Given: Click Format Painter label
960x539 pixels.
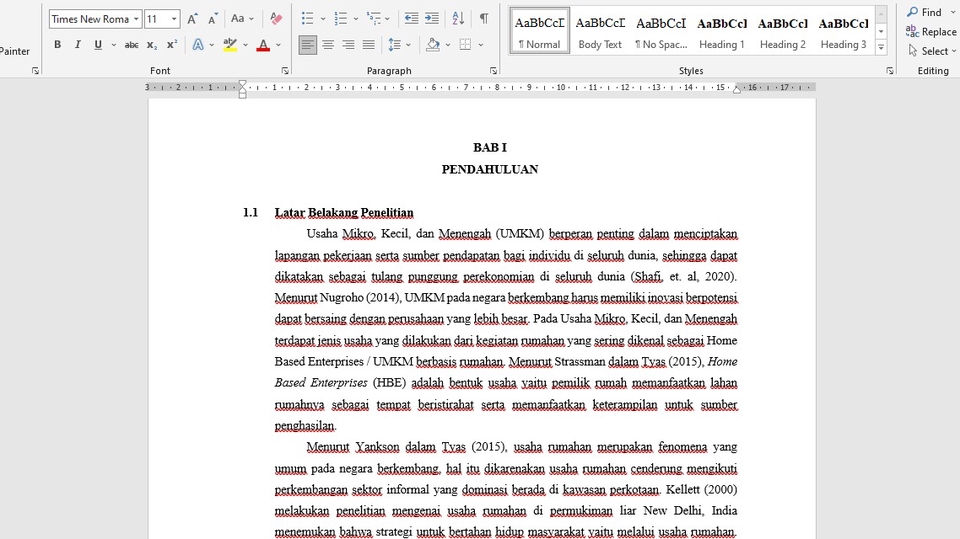Looking at the screenshot, I should [15, 51].
